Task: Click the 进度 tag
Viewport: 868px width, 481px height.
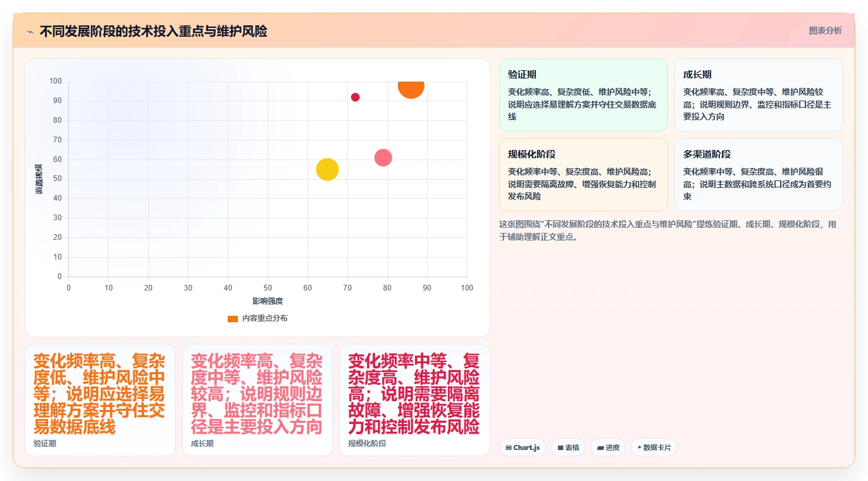Action: [x=608, y=447]
